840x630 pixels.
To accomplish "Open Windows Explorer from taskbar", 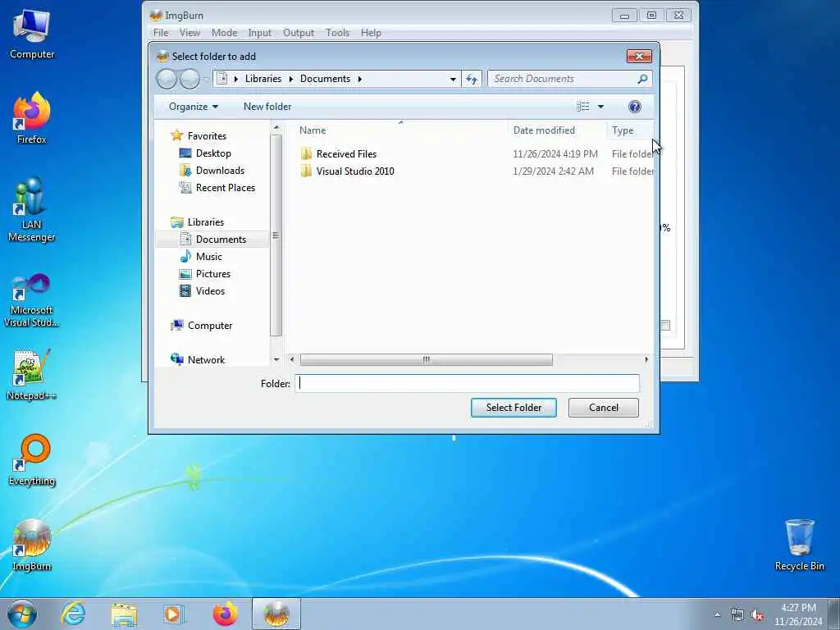I will (x=125, y=614).
